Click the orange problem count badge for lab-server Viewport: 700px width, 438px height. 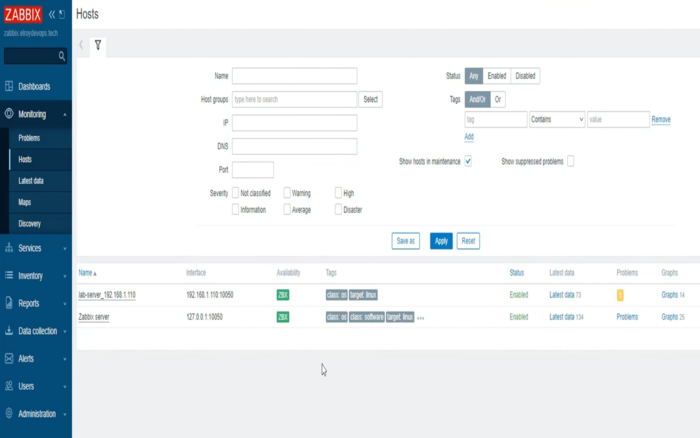[x=620, y=295]
